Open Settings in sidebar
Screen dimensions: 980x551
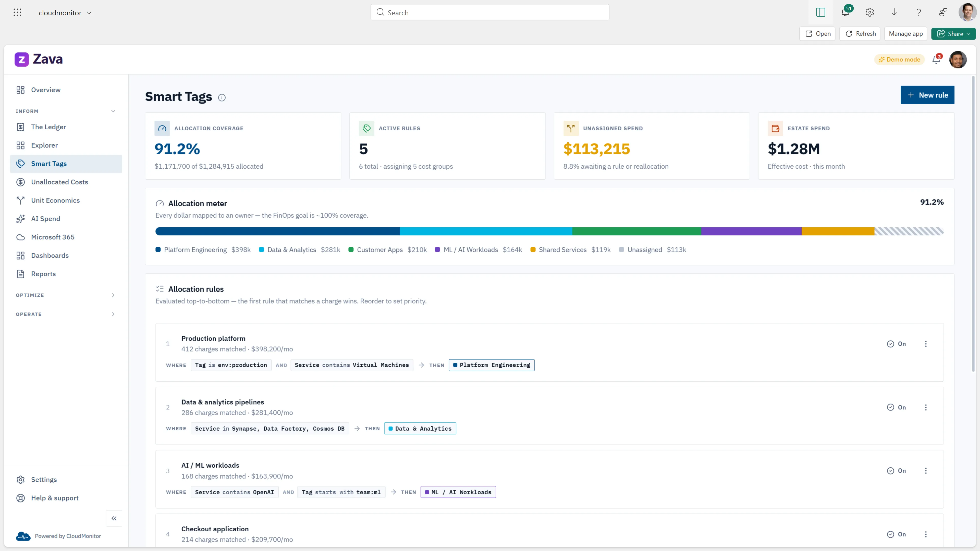click(66, 480)
